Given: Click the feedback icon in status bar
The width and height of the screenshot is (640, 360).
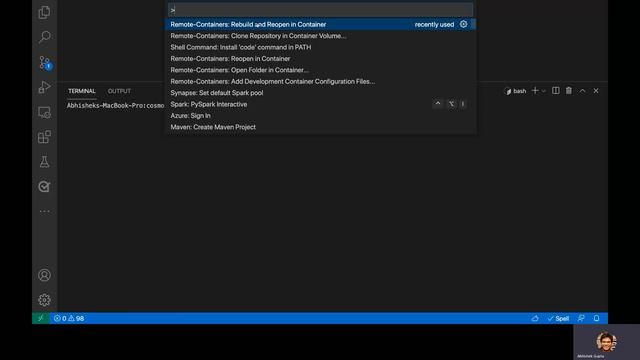Looking at the screenshot, I should coord(581,318).
